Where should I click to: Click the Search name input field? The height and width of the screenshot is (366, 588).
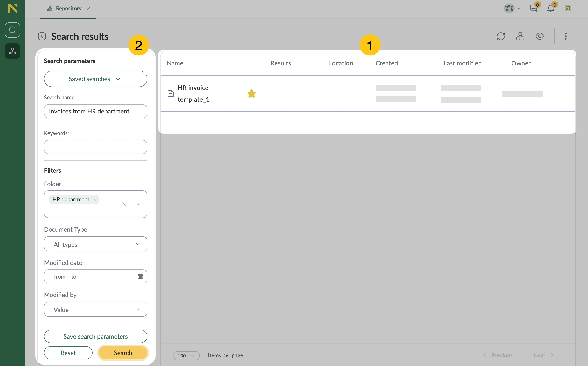[x=95, y=111]
